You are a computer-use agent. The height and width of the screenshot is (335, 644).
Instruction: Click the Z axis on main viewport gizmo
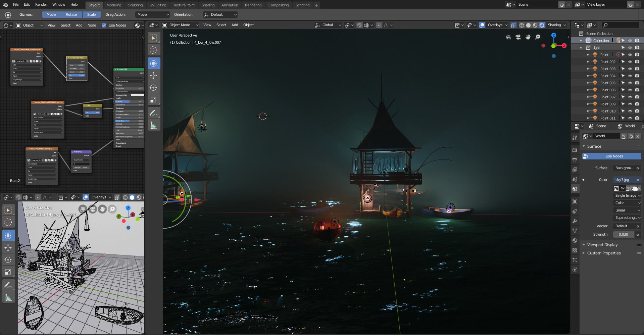click(x=554, y=35)
